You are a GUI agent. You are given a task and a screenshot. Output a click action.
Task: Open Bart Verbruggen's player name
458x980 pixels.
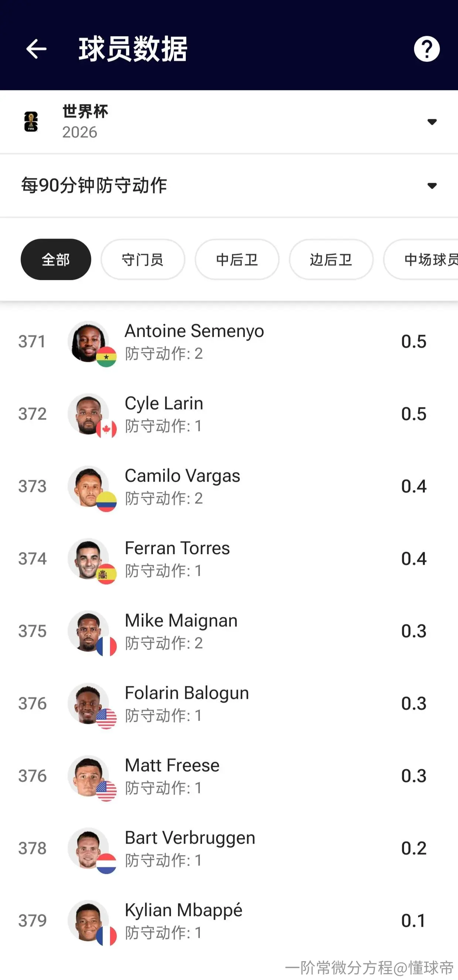(190, 838)
